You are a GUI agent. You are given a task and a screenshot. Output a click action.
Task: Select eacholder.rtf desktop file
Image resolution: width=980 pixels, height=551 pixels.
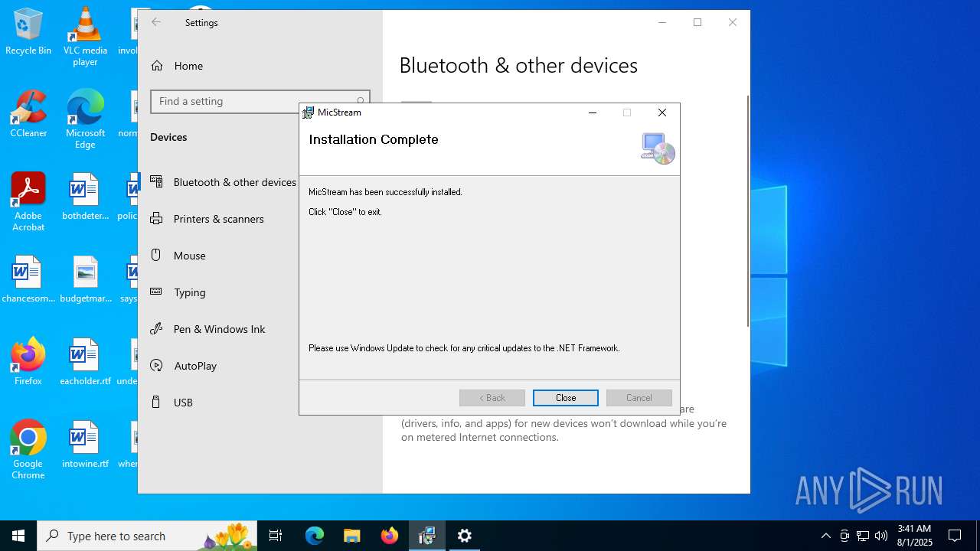point(85,363)
